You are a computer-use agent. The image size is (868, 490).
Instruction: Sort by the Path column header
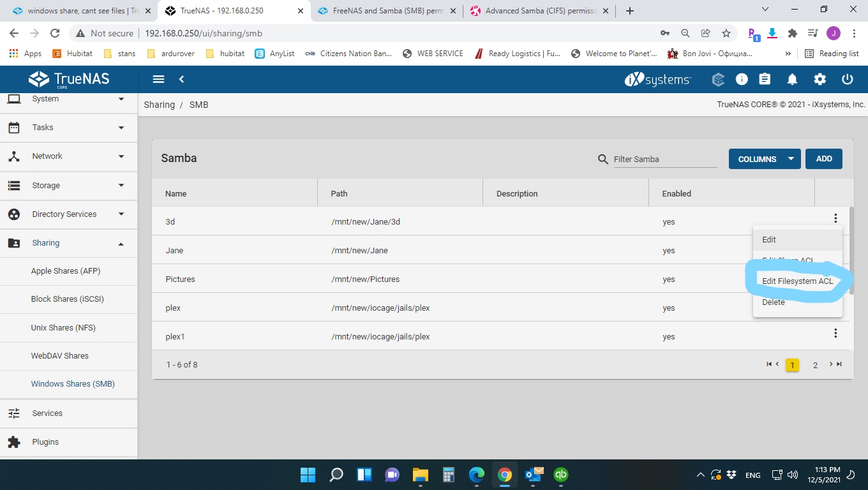pos(339,193)
